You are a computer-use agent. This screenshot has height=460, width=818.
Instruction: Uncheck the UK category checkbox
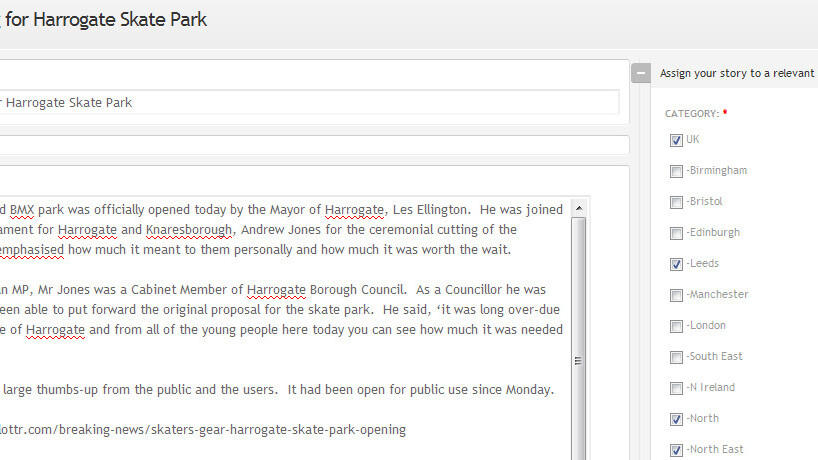click(x=677, y=140)
